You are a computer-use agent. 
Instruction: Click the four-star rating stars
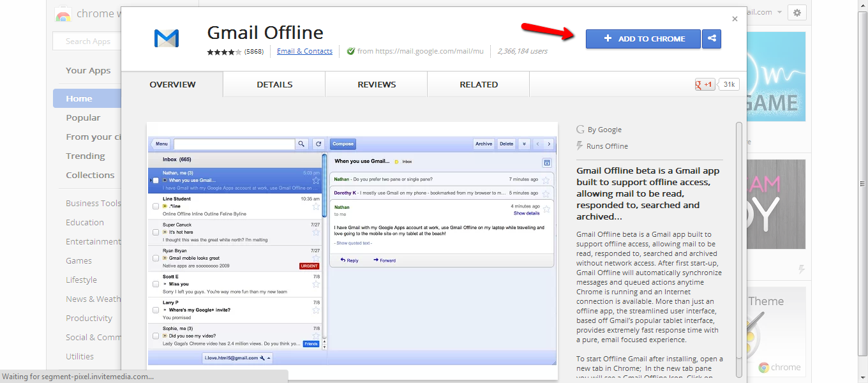click(224, 52)
